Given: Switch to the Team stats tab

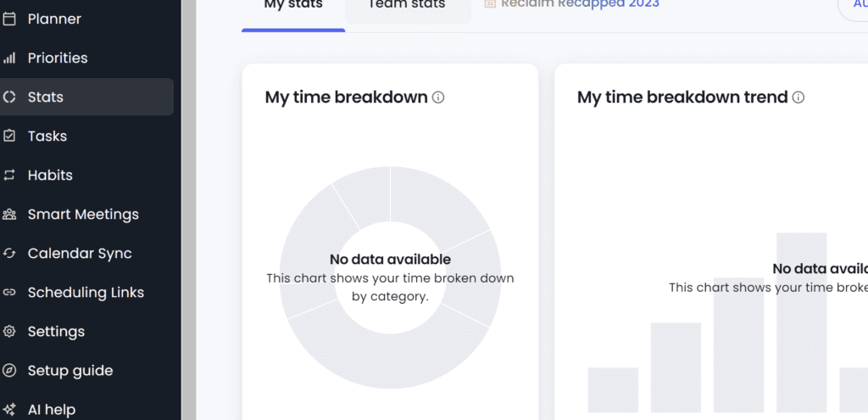Looking at the screenshot, I should click(408, 7).
